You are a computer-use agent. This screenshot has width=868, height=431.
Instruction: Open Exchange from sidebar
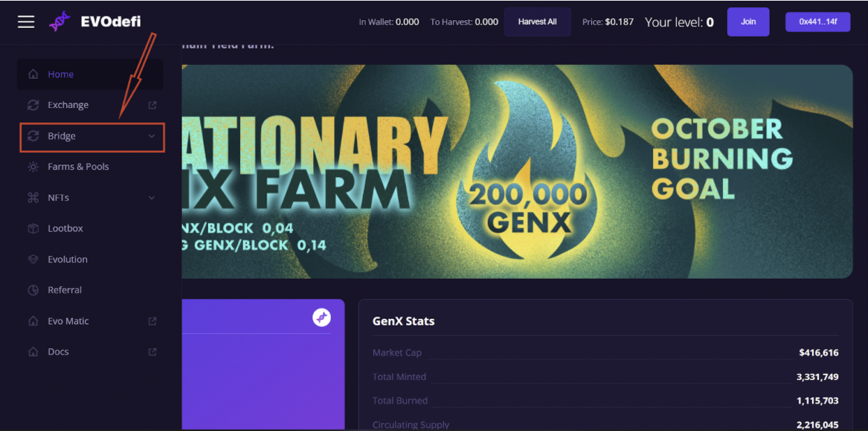90,105
